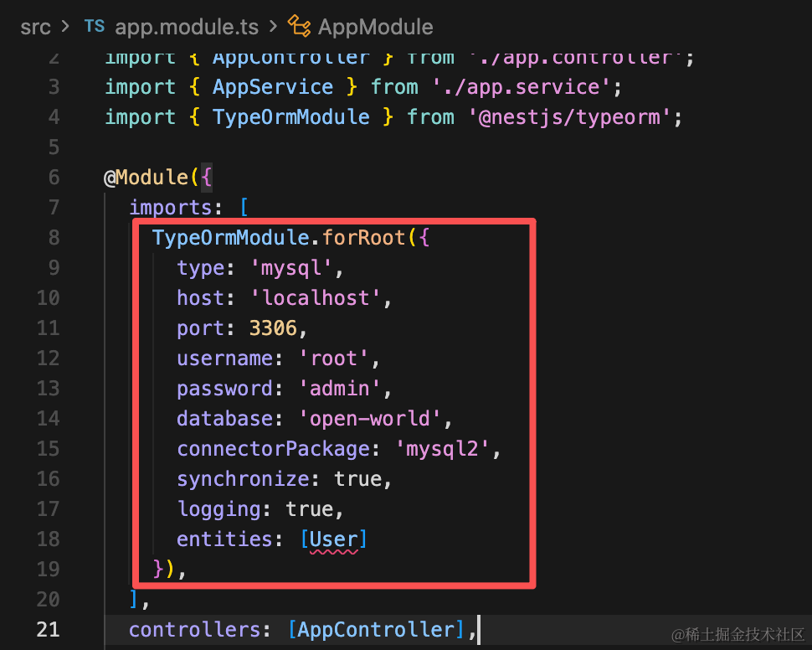Click line number 4 in the gutter
The width and height of the screenshot is (812, 650).
(54, 116)
